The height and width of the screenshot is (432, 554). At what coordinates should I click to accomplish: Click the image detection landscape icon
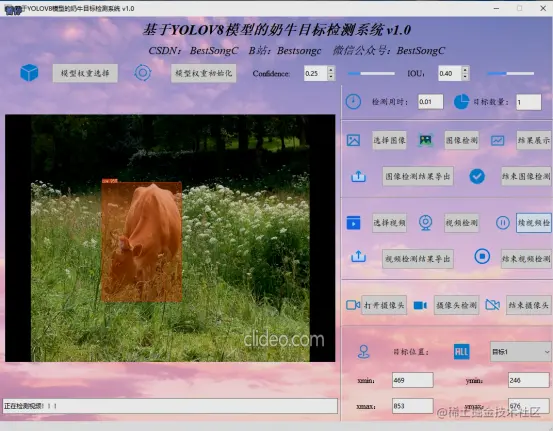[x=425, y=140]
